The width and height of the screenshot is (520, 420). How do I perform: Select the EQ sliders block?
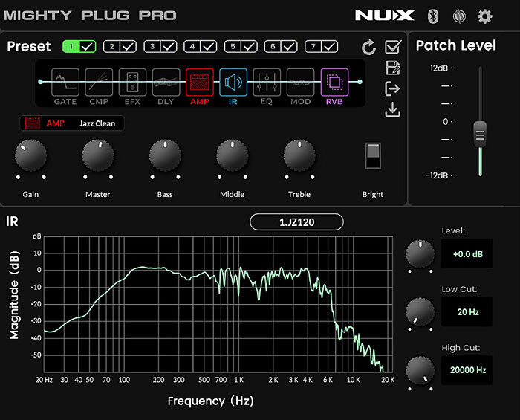coord(267,83)
